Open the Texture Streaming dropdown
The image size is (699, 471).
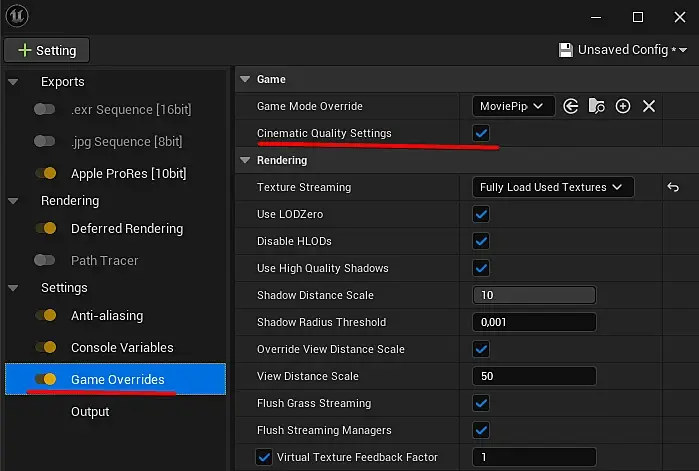(x=551, y=187)
